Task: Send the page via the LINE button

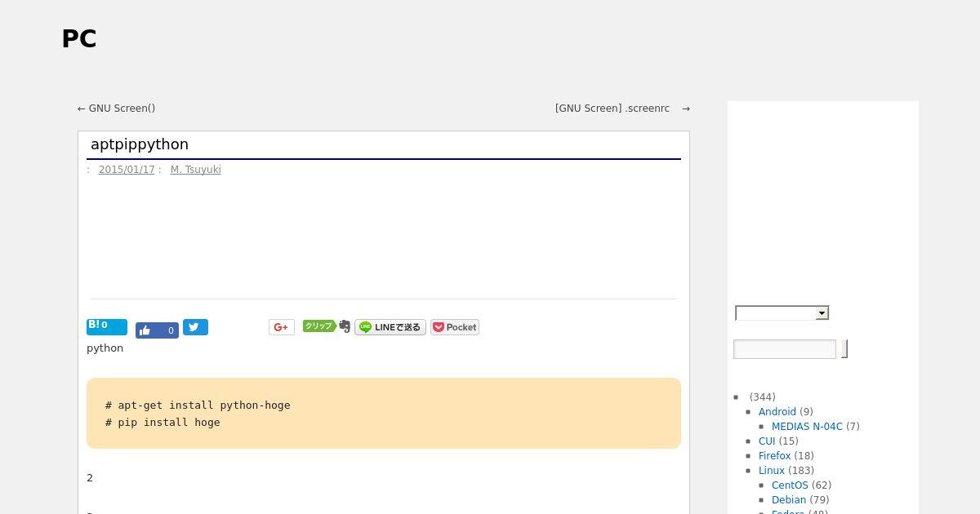Action: [390, 327]
